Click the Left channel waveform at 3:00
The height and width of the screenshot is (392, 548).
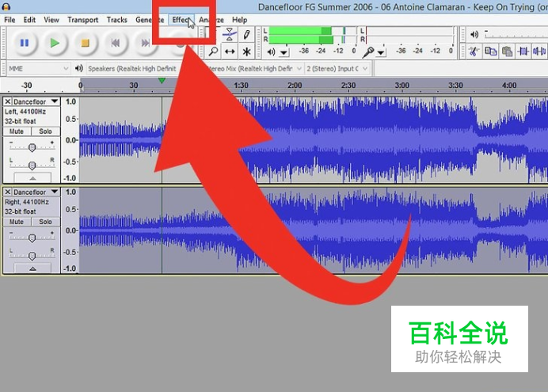pyautogui.click(x=402, y=139)
